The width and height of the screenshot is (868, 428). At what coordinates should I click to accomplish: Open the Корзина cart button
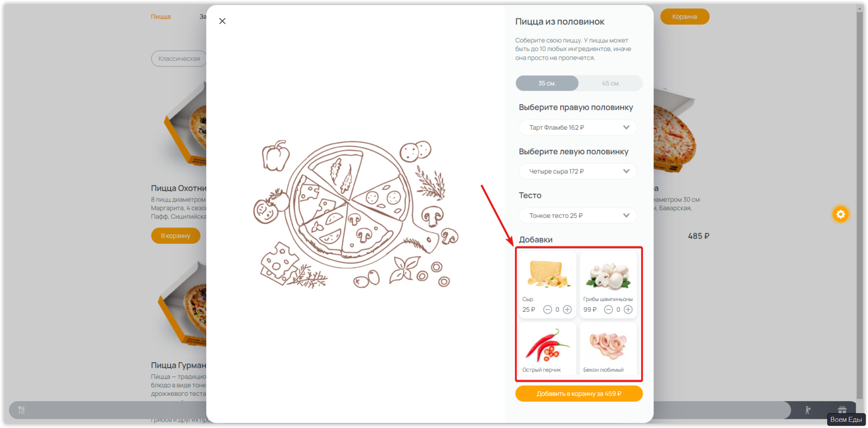[685, 17]
